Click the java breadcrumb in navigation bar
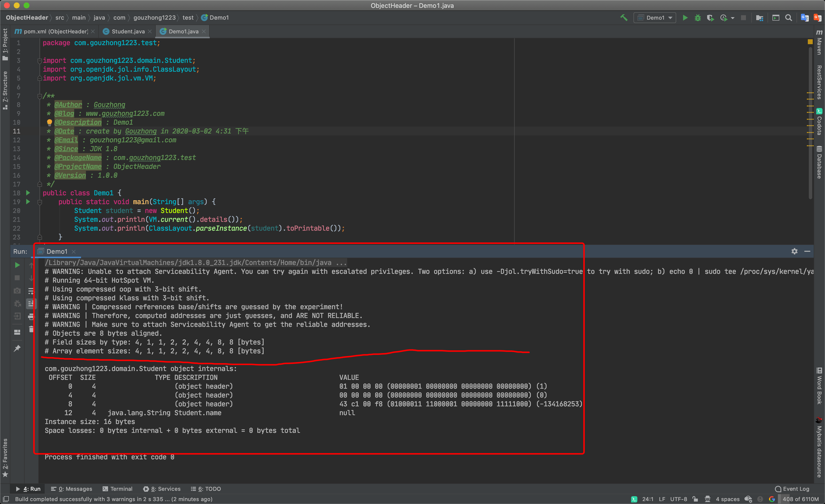Image resolution: width=825 pixels, height=504 pixels. click(x=99, y=18)
